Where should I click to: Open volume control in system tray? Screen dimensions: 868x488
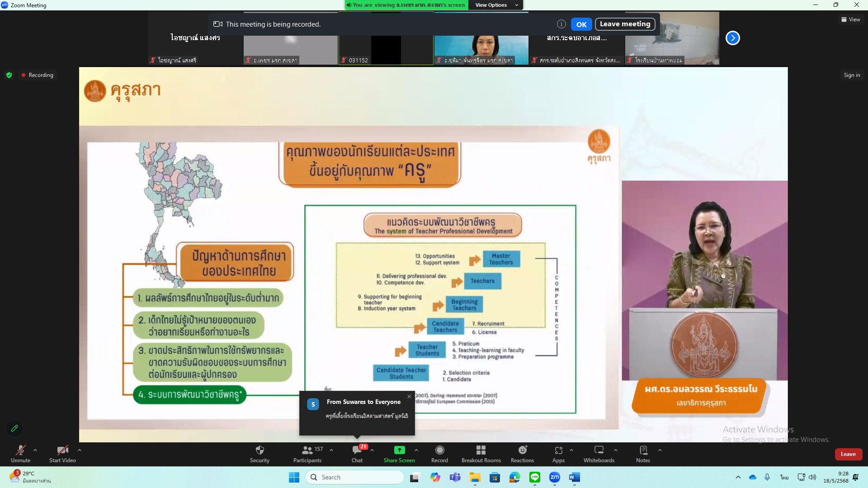click(x=812, y=477)
